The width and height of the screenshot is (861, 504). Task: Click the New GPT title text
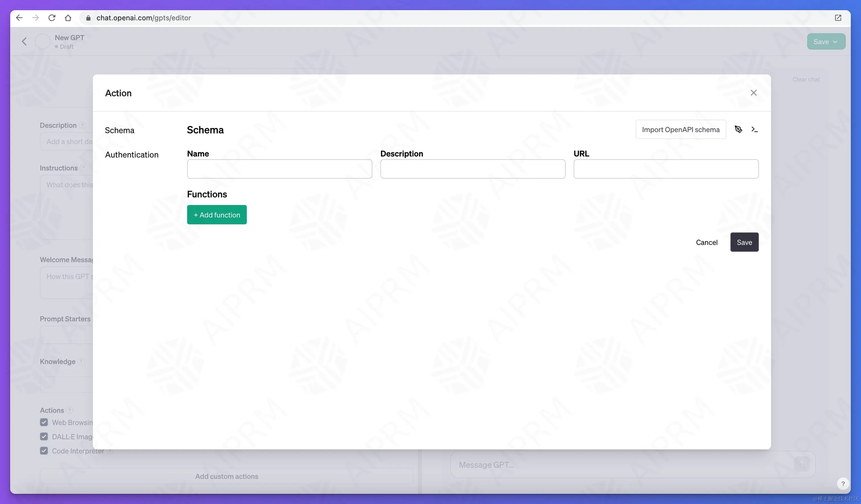(69, 38)
